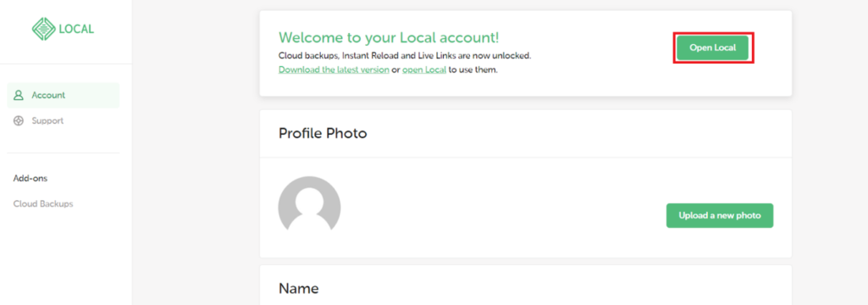Open the Account page from sidebar label
This screenshot has width=868, height=305.
coord(48,95)
